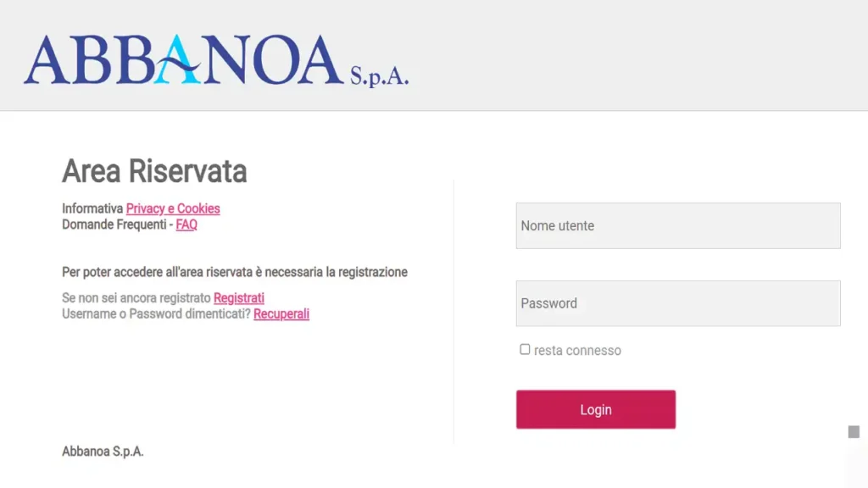Image resolution: width=868 pixels, height=488 pixels.
Task: Uncheck resta connesso to stay logged out
Action: click(x=525, y=347)
